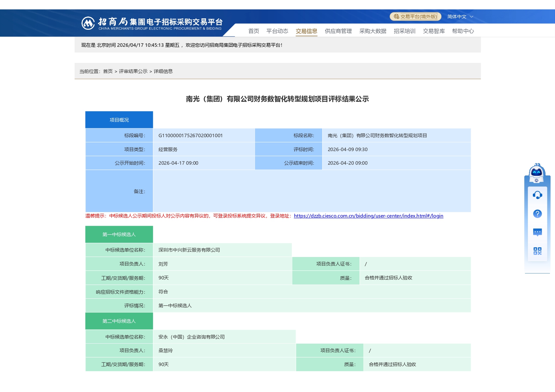Click the chat message bubble icon

coord(537,232)
